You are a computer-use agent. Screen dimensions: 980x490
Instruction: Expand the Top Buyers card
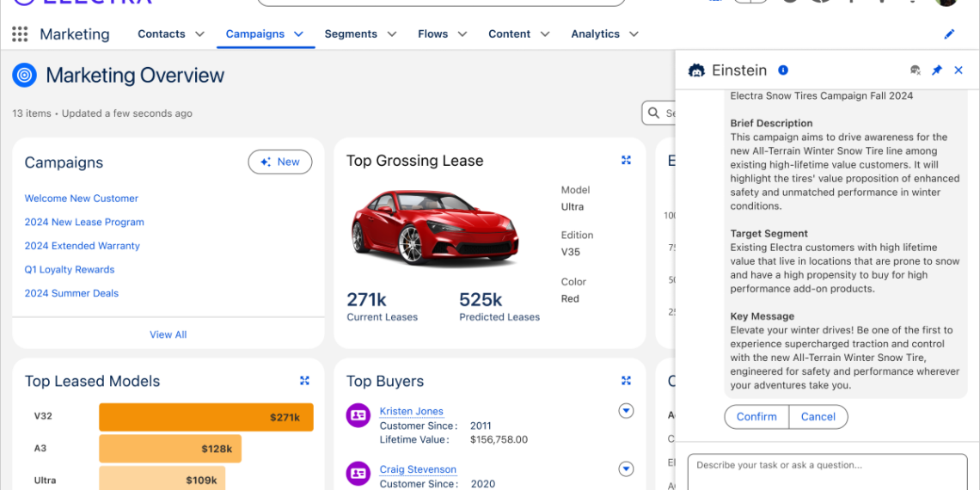pos(627,381)
